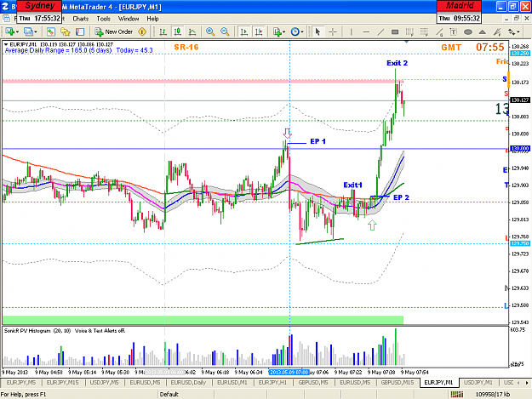Click the Default profile status bar entry
Image resolution: width=532 pixels, height=399 pixels.
coord(169,394)
